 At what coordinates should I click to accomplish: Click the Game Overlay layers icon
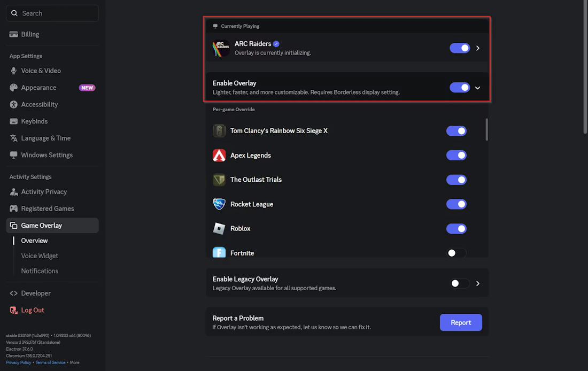[13, 226]
